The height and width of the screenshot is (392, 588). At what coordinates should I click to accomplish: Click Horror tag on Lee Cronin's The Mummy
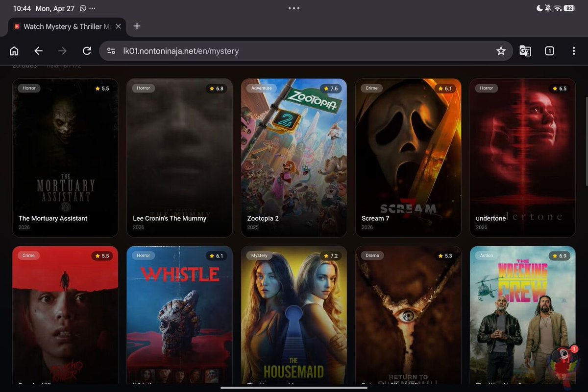(144, 88)
